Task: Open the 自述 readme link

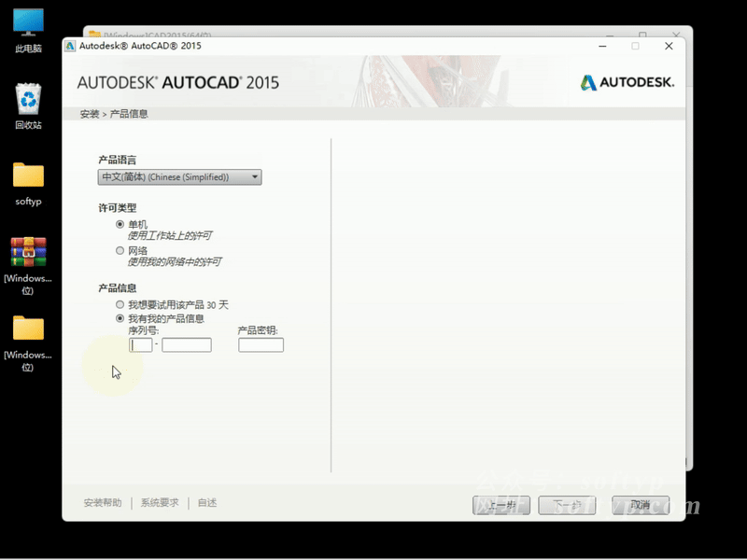Action: [207, 503]
